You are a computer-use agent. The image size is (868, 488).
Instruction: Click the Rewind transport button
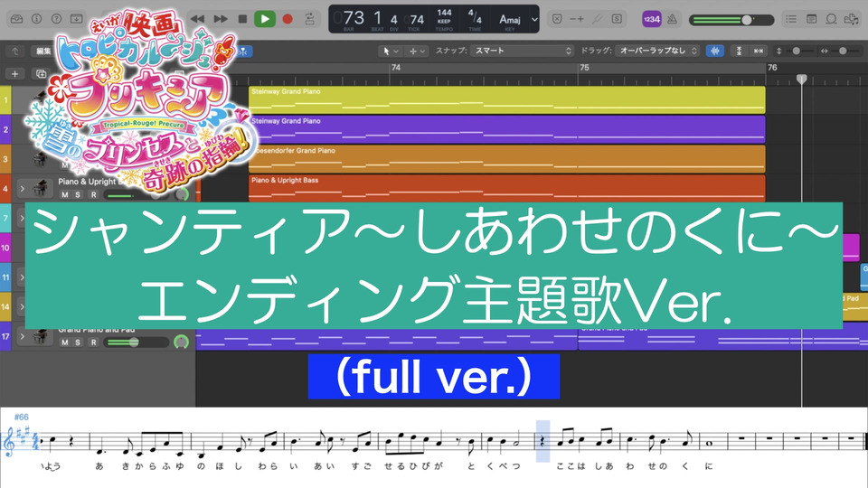point(197,19)
